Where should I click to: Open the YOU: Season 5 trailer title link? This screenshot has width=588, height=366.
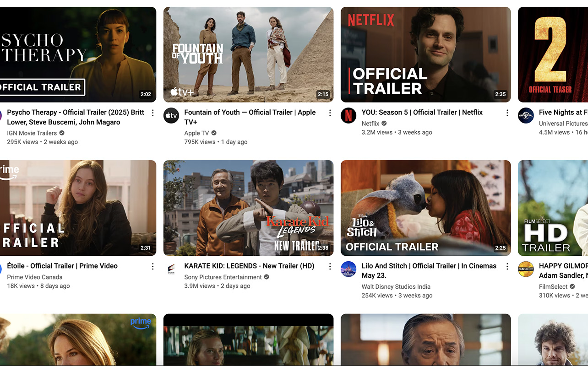click(422, 112)
